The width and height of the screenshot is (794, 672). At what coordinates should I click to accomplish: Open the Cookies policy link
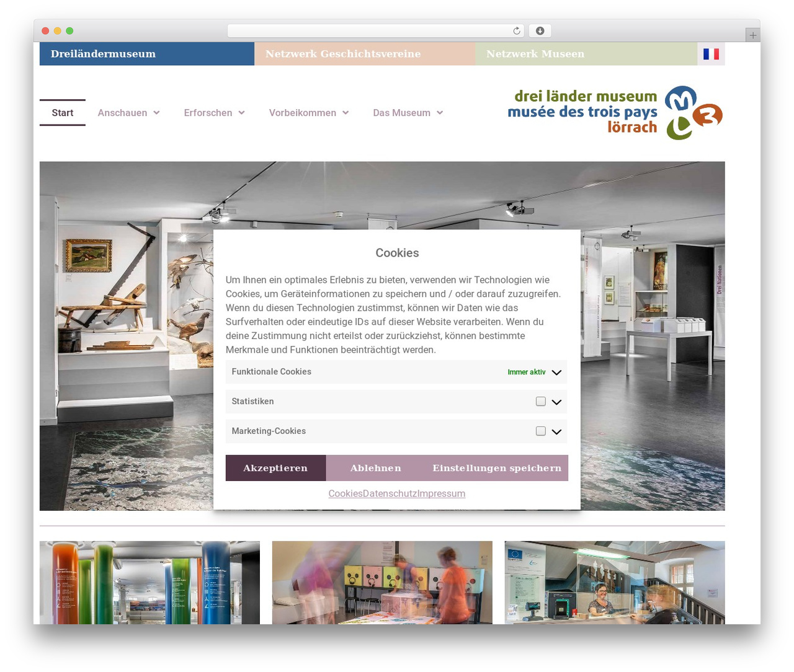coord(346,493)
